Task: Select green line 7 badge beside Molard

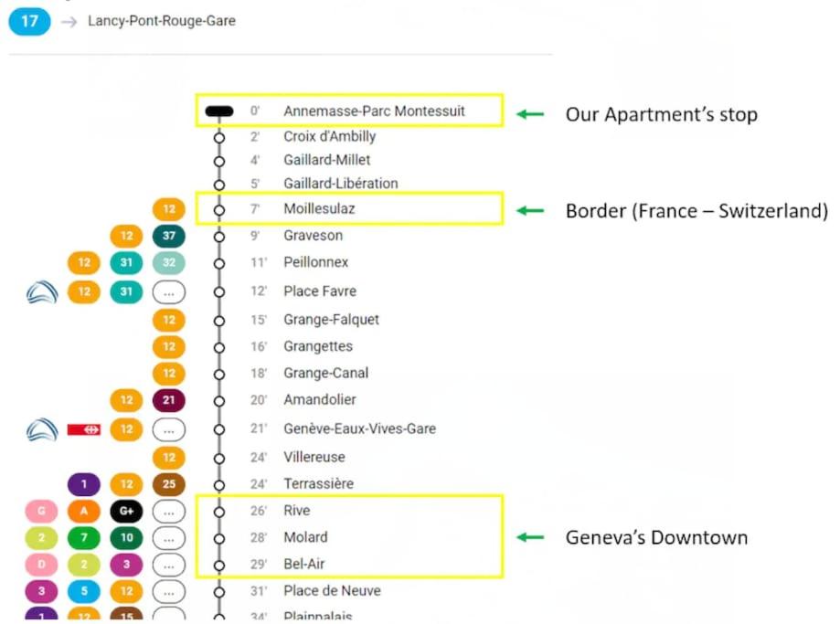Action: pyautogui.click(x=84, y=538)
